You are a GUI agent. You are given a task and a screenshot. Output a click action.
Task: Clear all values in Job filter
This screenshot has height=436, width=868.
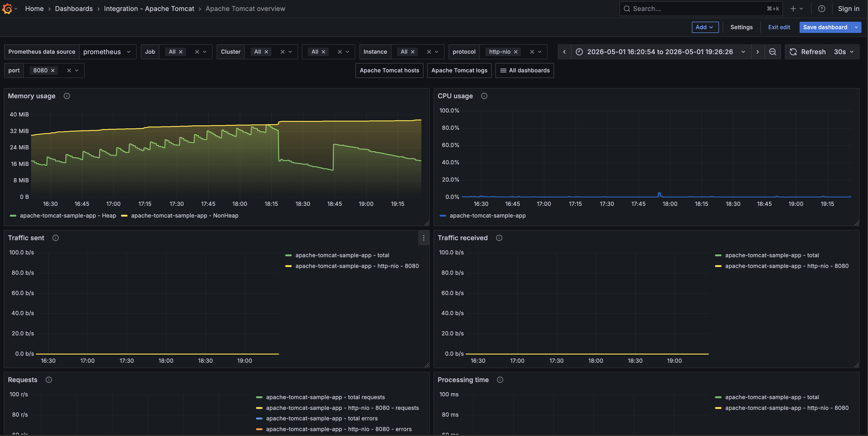coord(197,52)
